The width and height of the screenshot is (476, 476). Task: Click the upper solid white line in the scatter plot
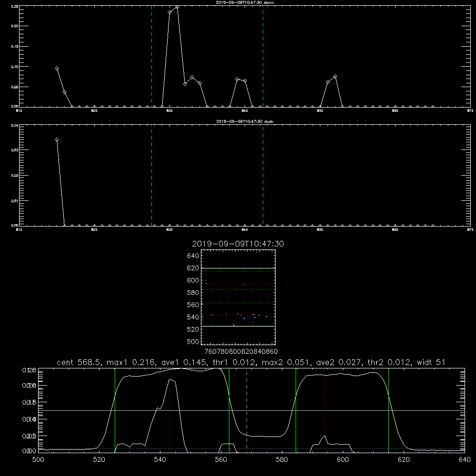tap(238, 268)
